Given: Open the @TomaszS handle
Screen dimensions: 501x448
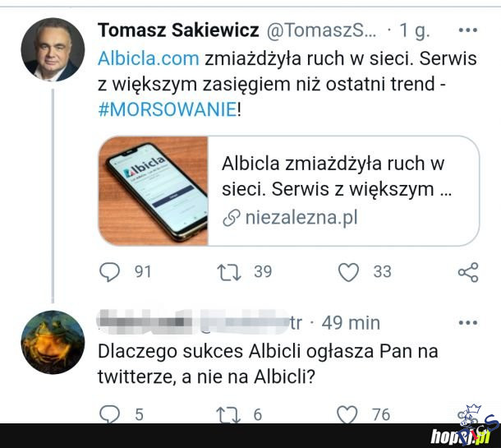Looking at the screenshot, I should coord(321,30).
